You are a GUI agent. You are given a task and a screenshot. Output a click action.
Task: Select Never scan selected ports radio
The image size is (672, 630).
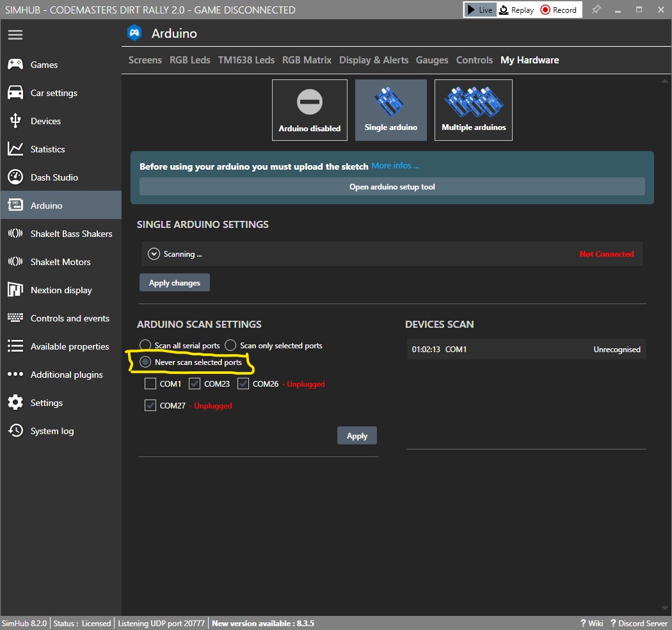[x=145, y=362]
